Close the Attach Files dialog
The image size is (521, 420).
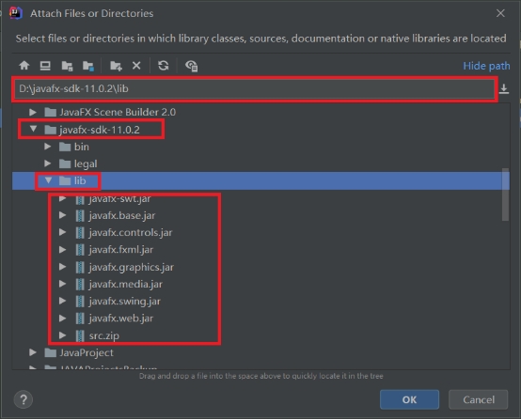[500, 13]
